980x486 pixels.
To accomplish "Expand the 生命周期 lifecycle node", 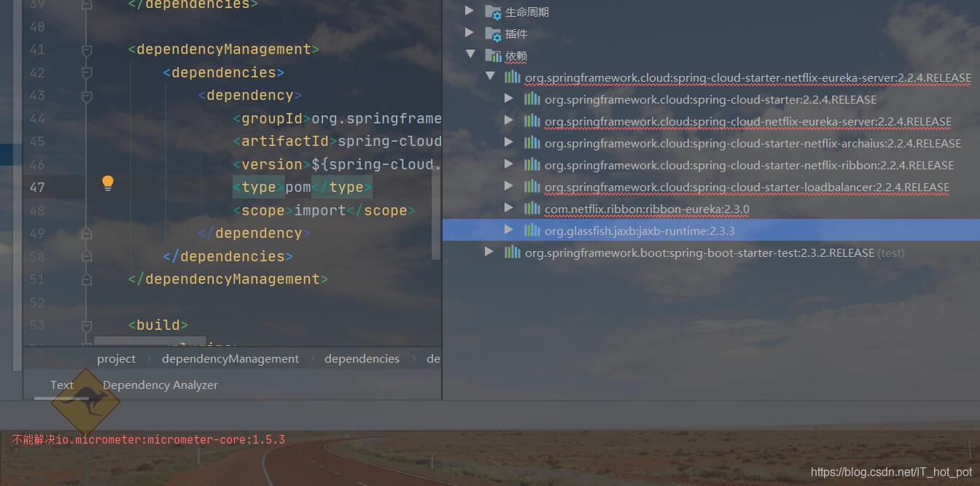I will (470, 11).
